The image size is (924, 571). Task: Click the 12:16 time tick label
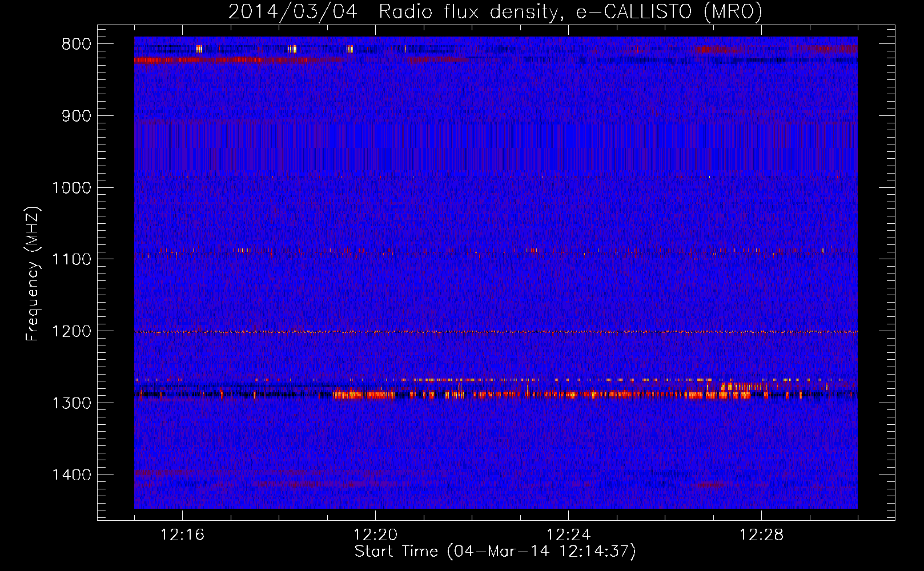click(182, 535)
